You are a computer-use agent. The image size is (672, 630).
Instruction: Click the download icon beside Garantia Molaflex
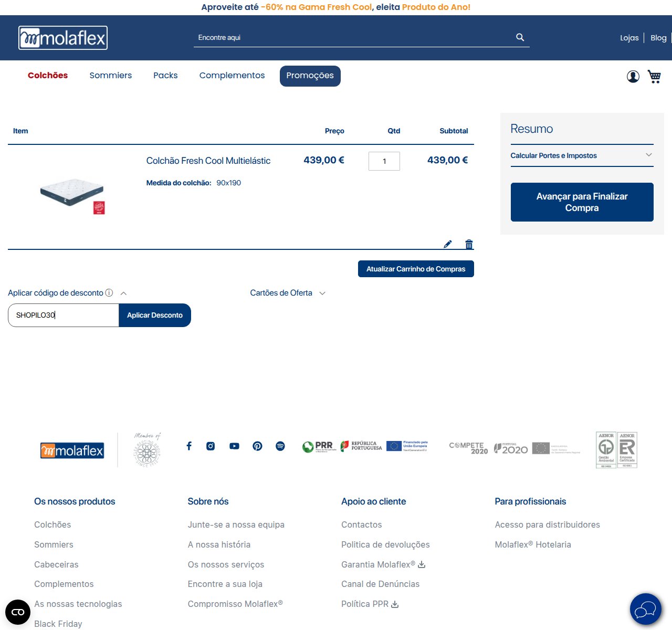[422, 564]
